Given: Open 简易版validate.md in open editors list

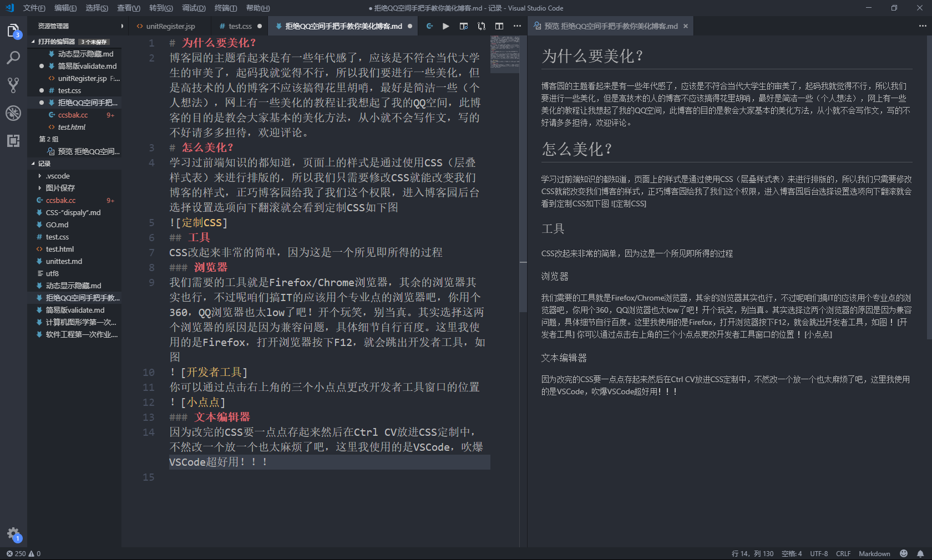Looking at the screenshot, I should coord(74,66).
